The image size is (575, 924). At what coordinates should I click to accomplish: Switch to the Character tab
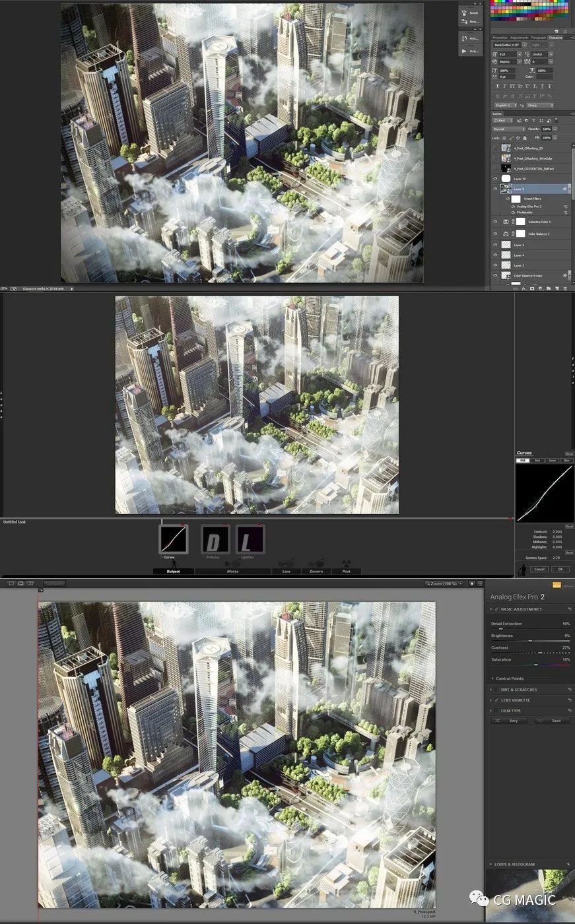pos(556,38)
